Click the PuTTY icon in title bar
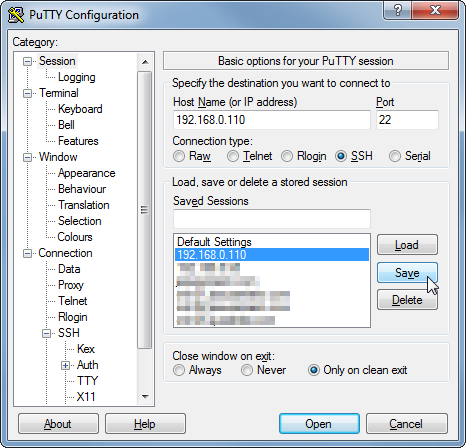466x448 pixels. coord(16,15)
